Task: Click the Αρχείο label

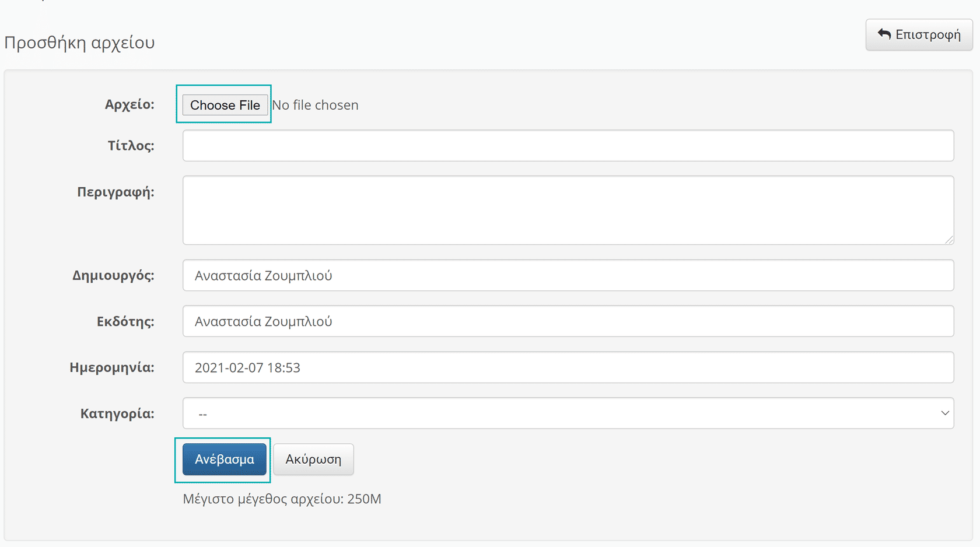Action: pyautogui.click(x=129, y=105)
